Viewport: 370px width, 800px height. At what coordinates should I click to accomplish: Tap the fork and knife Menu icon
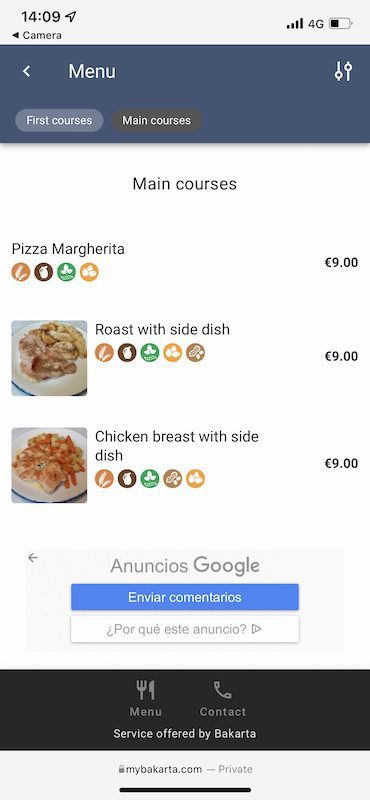coord(145,690)
